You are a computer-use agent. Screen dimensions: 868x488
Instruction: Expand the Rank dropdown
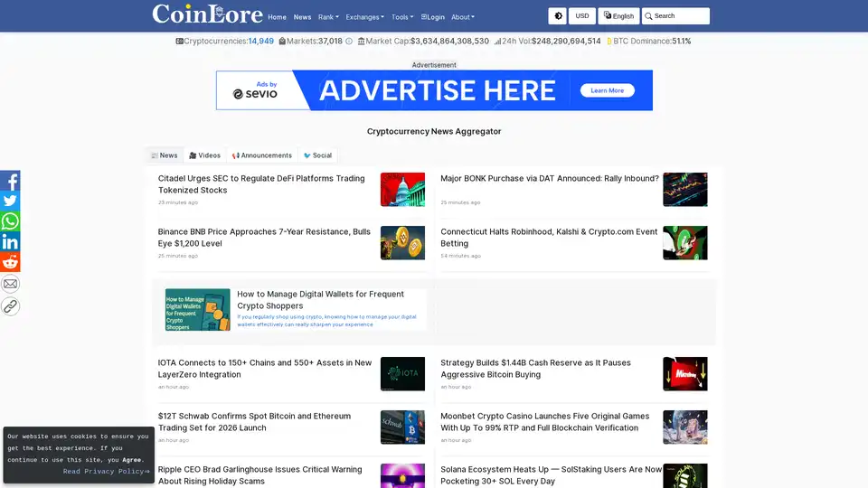coord(328,17)
